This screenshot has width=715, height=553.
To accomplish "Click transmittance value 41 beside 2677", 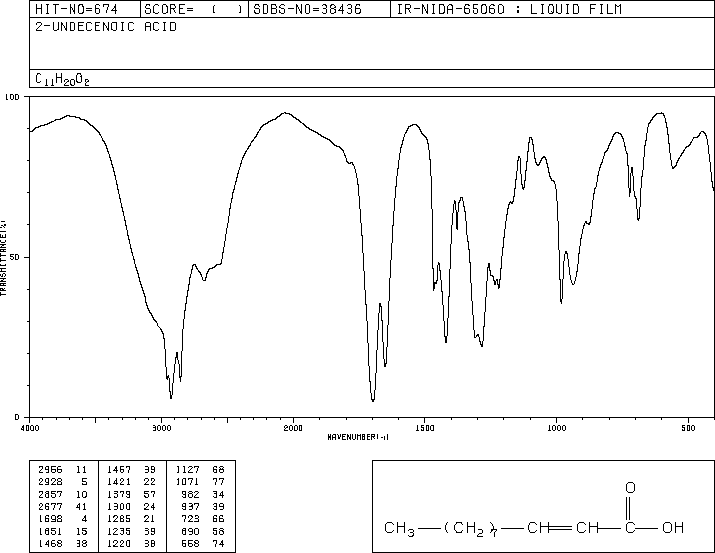I will coord(81,506).
